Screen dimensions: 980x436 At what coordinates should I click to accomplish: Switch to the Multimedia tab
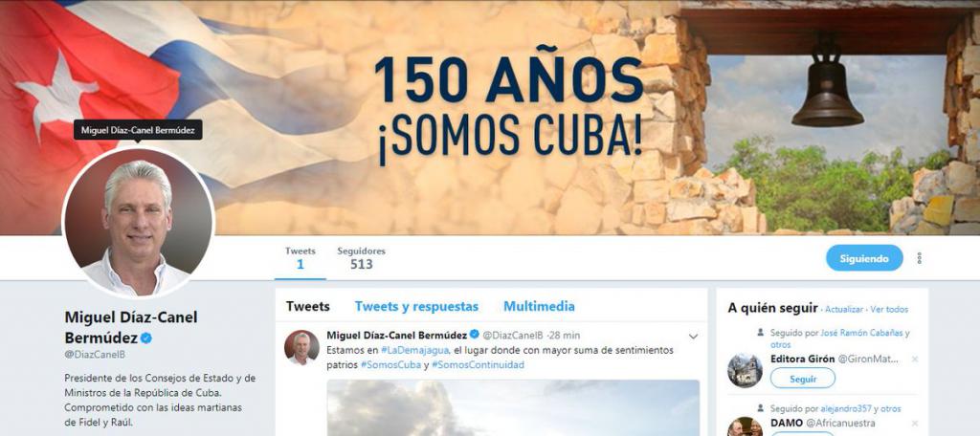pos(539,307)
